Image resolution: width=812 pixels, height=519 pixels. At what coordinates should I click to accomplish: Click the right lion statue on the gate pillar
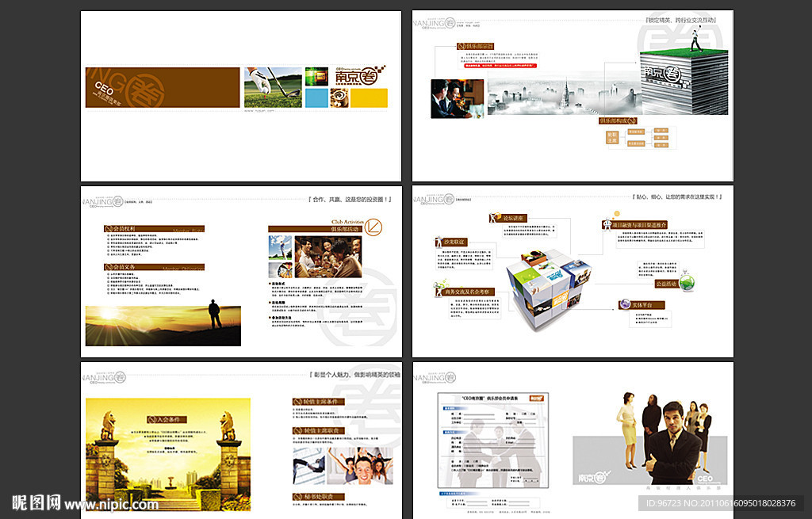[228, 426]
